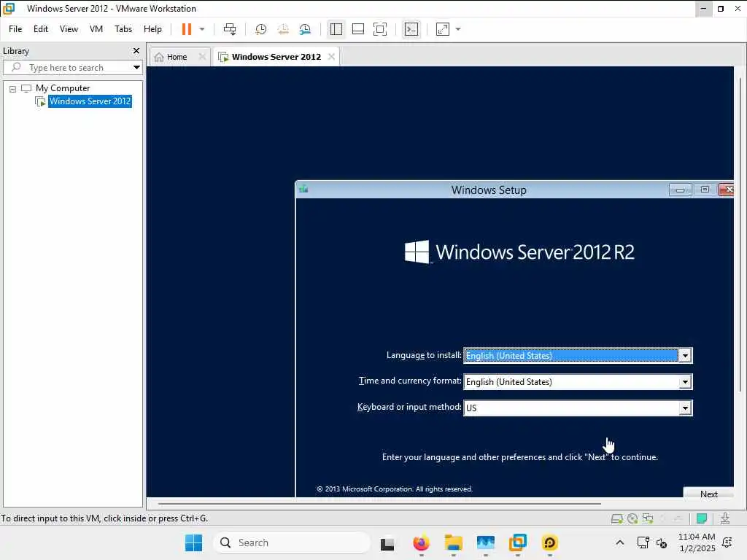747x560 pixels.
Task: Select Windows Server 2012 in Library tree
Action: coord(90,101)
